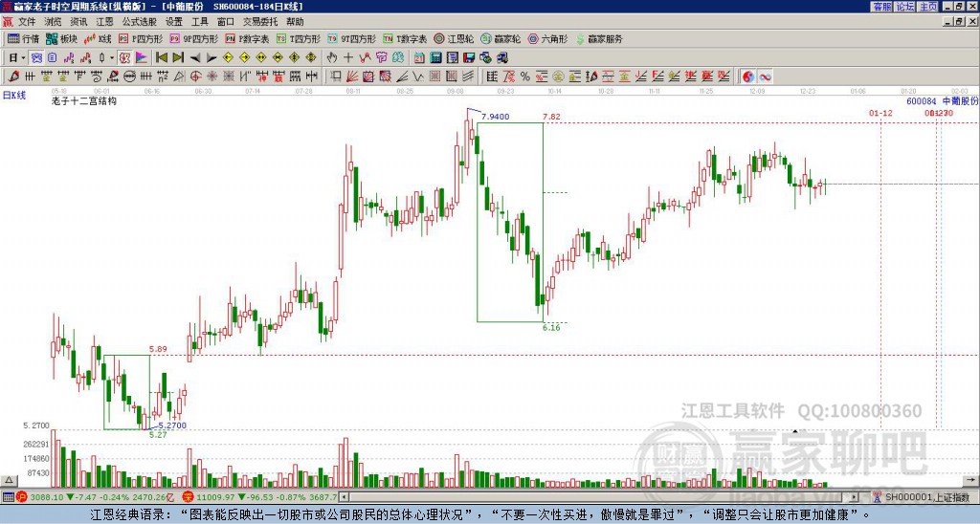Open the 六角形 tool
Screen dimensions: 980x524
pos(547,38)
